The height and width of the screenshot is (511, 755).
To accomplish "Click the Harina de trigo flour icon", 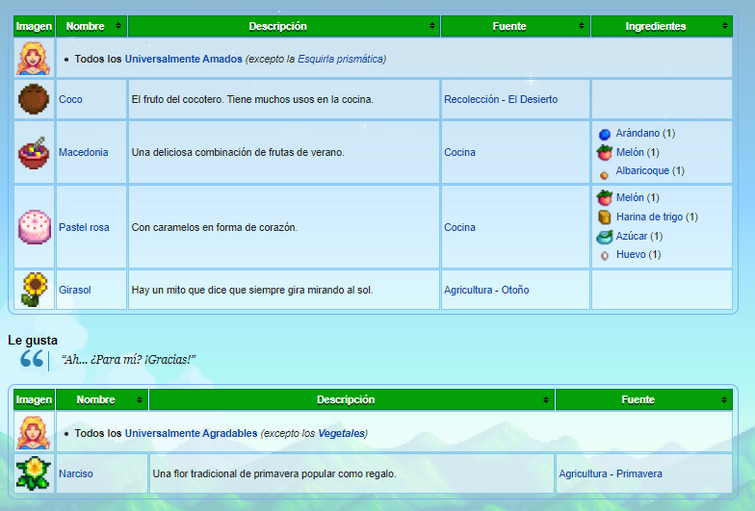I will point(604,217).
